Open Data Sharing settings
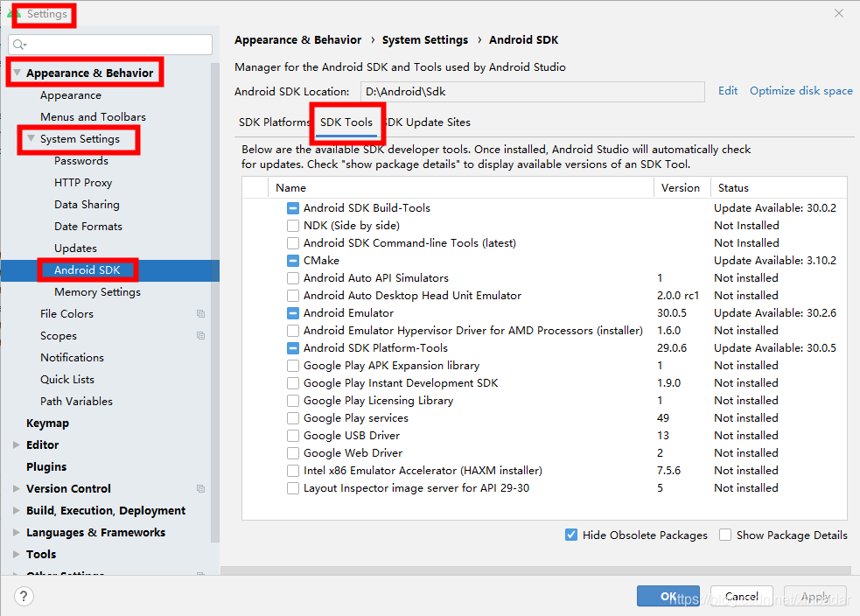 (87, 205)
